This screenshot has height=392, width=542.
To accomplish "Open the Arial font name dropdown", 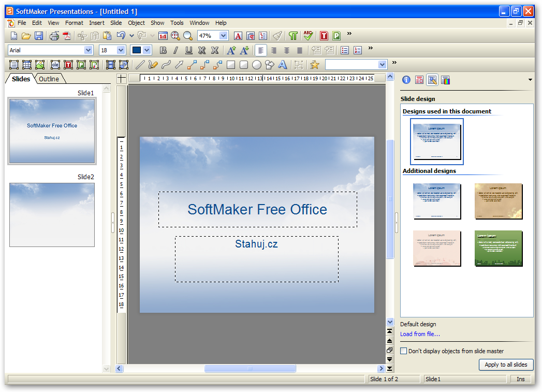I will click(88, 50).
